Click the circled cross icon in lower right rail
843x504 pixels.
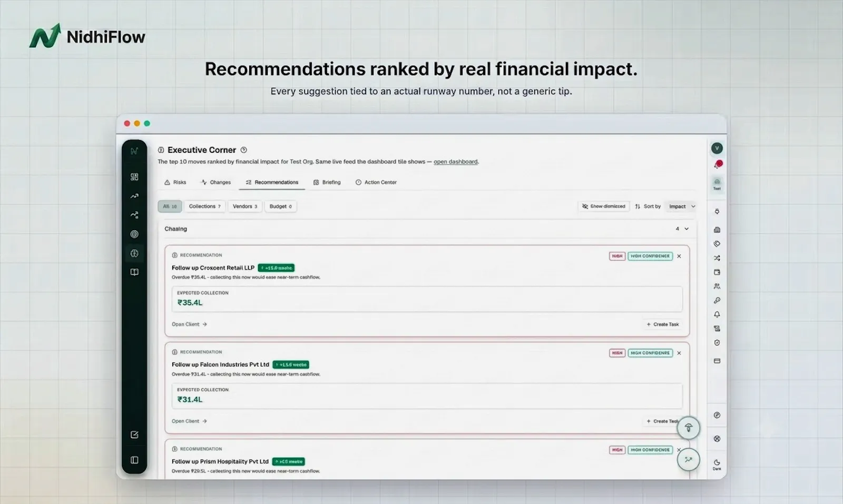pos(717,439)
